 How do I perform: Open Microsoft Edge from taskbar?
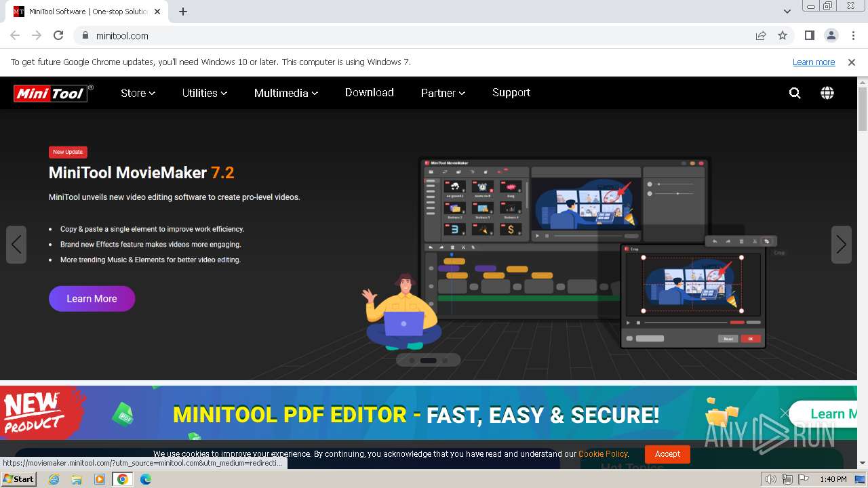(x=146, y=479)
